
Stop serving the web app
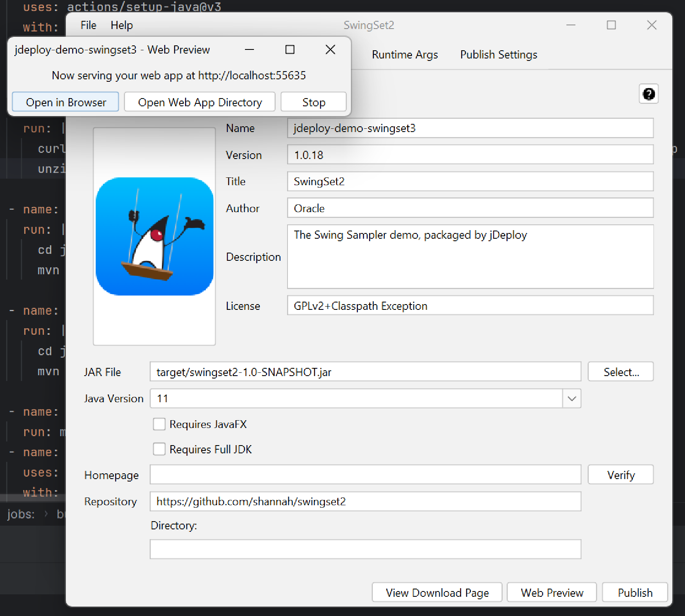pyautogui.click(x=313, y=102)
